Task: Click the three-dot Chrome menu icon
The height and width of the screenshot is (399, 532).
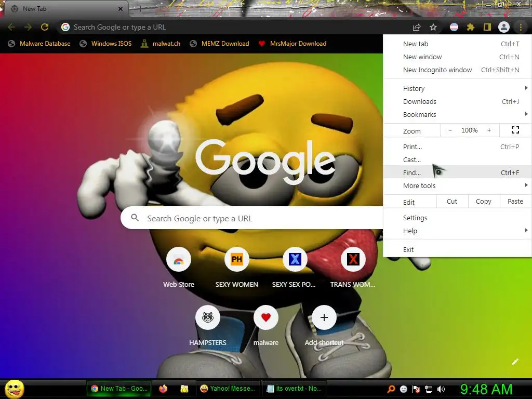Action: 521,27
